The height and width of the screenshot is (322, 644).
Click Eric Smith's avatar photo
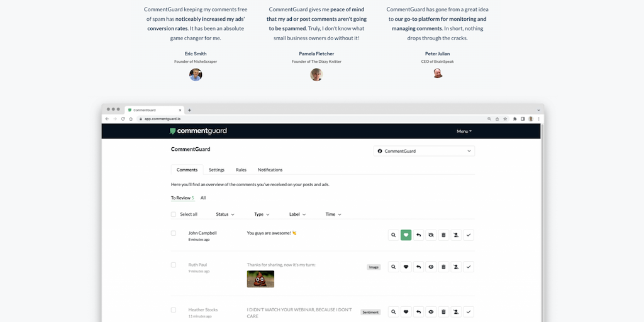pyautogui.click(x=196, y=75)
